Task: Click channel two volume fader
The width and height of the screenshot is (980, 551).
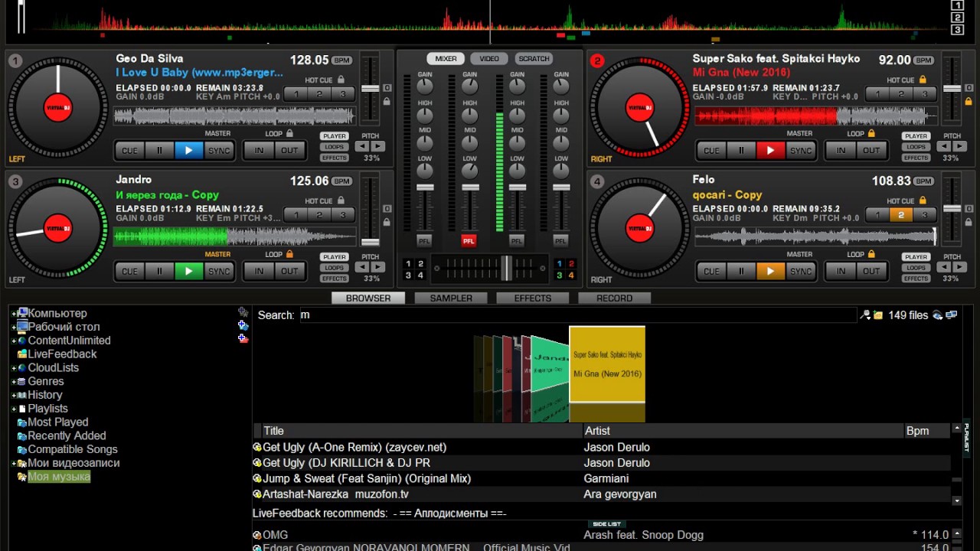Action: [470, 187]
